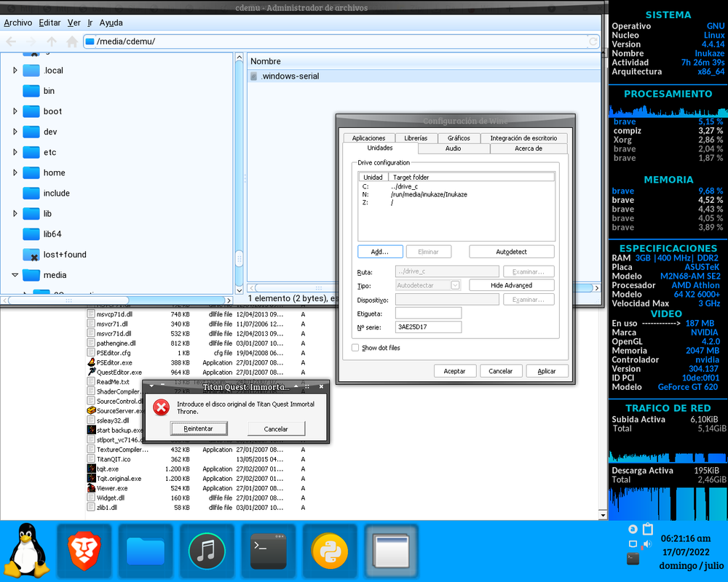728x582 pixels.
Task: Click the Tux penguin menu icon
Action: tap(26, 551)
